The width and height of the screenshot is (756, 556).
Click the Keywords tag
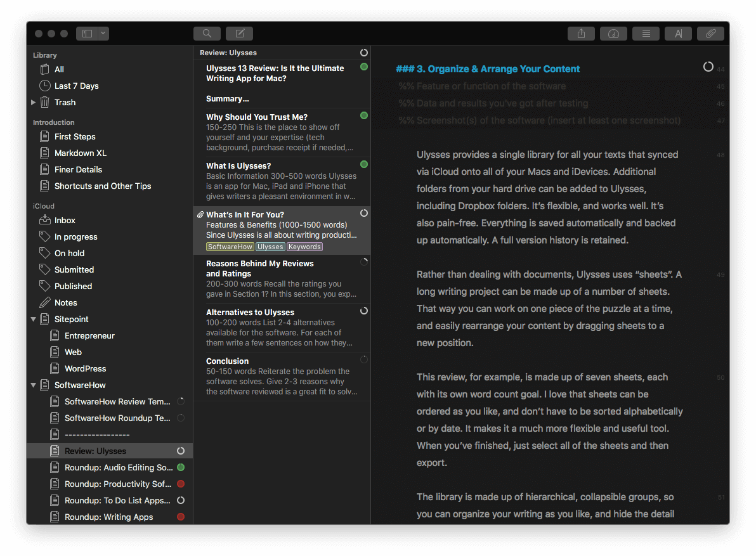(x=304, y=247)
